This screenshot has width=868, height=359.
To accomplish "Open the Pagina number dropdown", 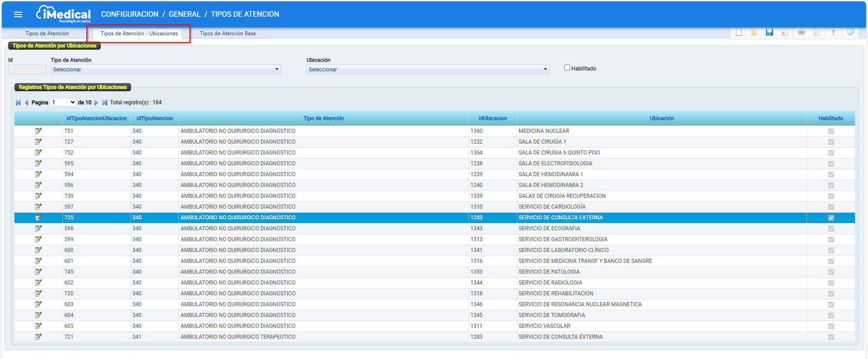I will [x=63, y=103].
